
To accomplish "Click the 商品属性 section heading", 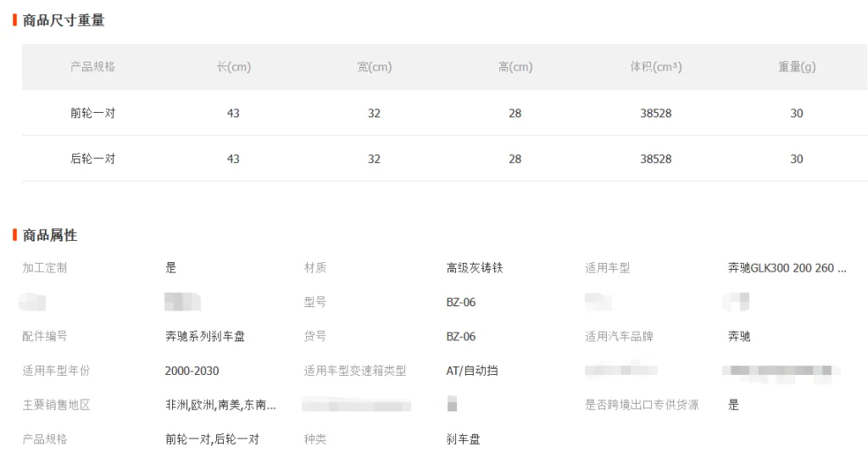I will tap(50, 235).
